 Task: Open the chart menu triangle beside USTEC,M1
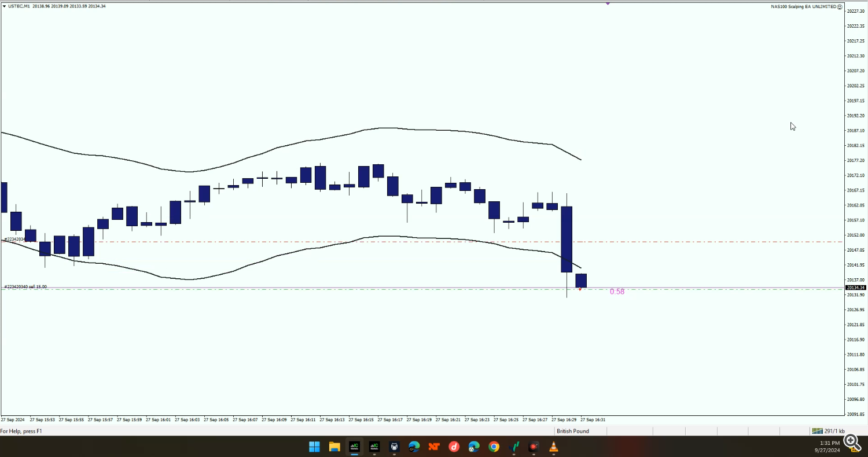pos(4,6)
